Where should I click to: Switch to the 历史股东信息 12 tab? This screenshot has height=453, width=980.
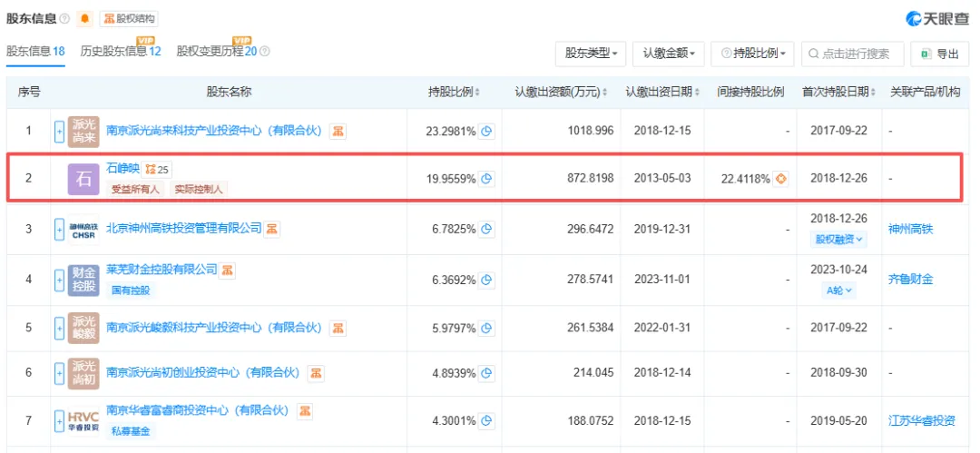[x=121, y=52]
